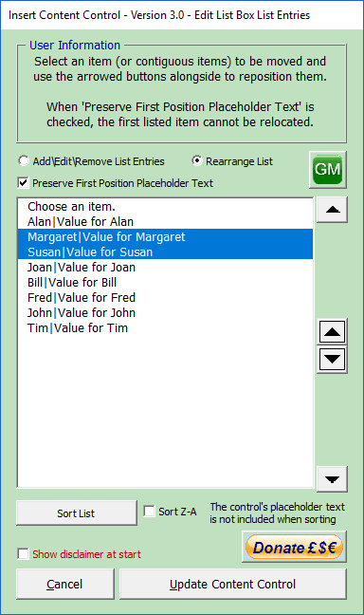Screen dimensions: 364x615
Task: Select Fred|Value for Fred entry
Action: click(x=165, y=298)
